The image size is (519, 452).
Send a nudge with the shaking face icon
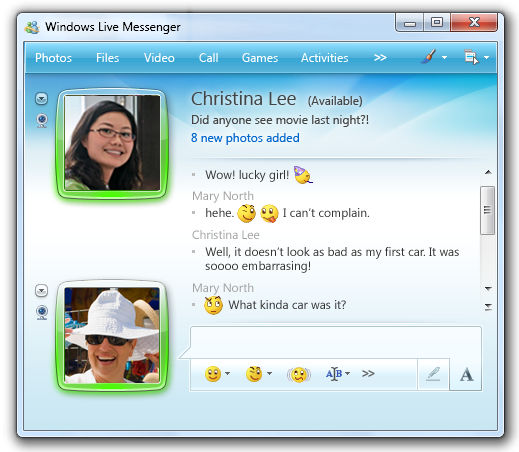coord(299,375)
